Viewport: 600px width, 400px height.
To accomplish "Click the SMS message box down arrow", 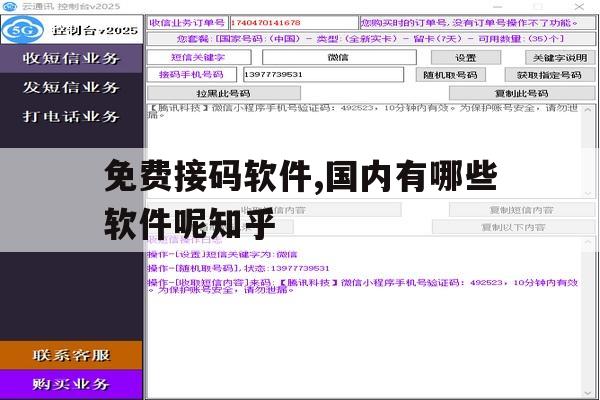I will pyautogui.click(x=588, y=193).
